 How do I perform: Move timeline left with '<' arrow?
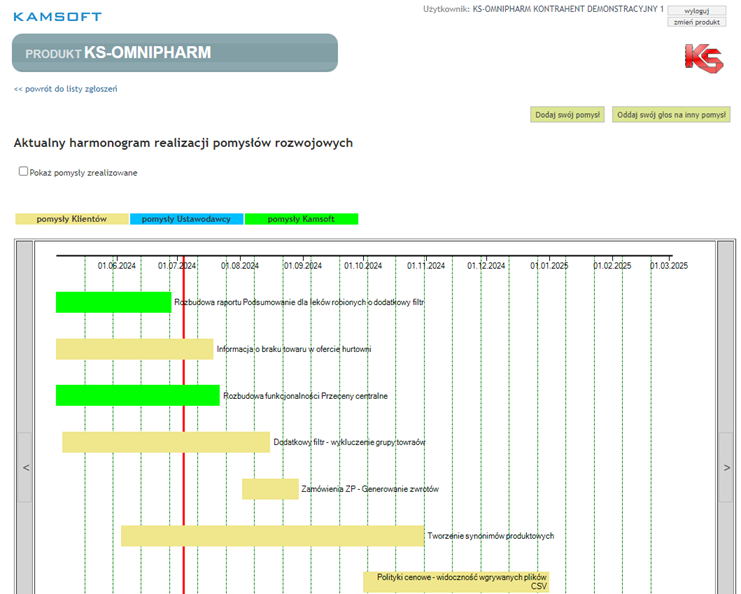coord(26,467)
